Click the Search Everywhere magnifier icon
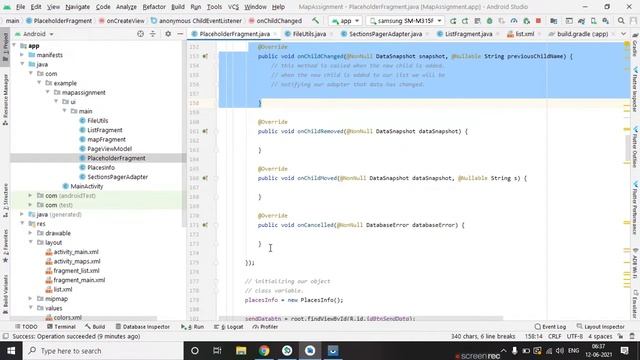This screenshot has height=360, width=640. point(621,21)
